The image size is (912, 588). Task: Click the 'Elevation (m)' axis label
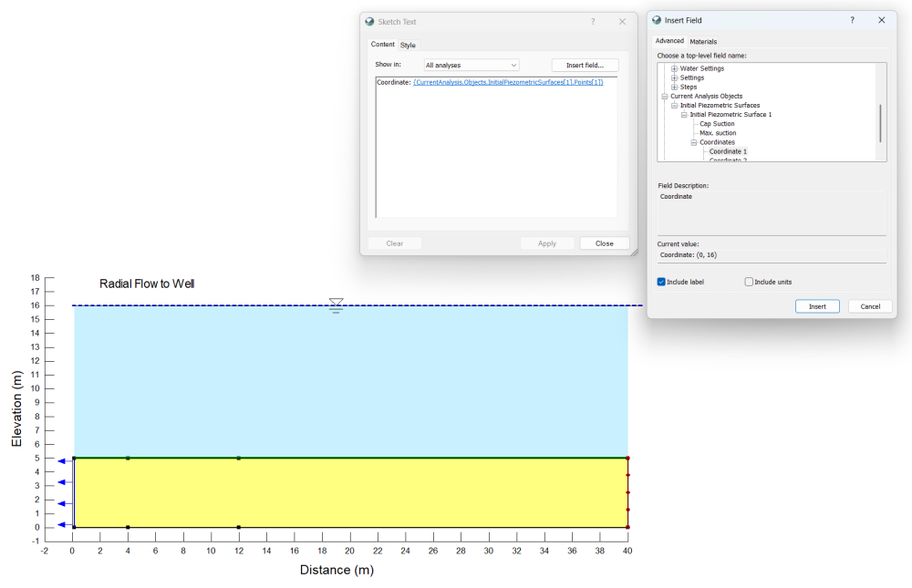click(x=16, y=409)
